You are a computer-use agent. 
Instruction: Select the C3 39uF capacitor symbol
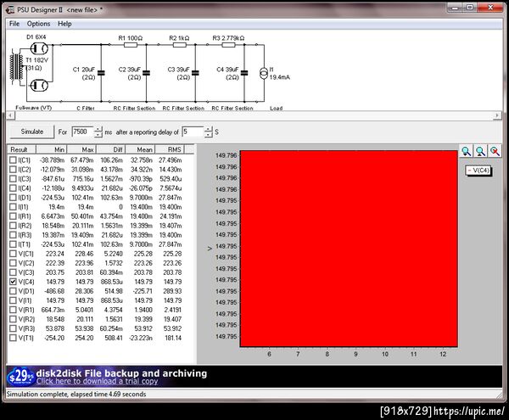click(x=195, y=73)
